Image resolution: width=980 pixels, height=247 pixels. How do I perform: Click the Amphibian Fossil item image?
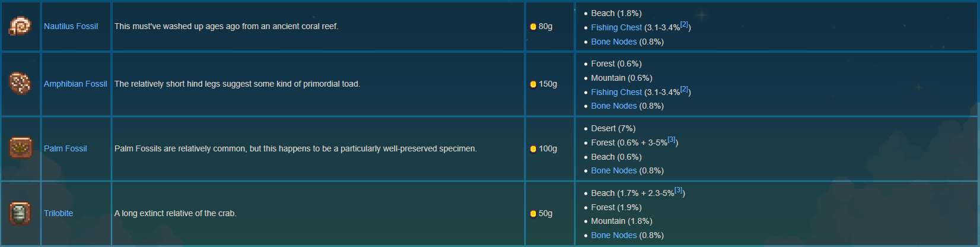pyautogui.click(x=20, y=84)
